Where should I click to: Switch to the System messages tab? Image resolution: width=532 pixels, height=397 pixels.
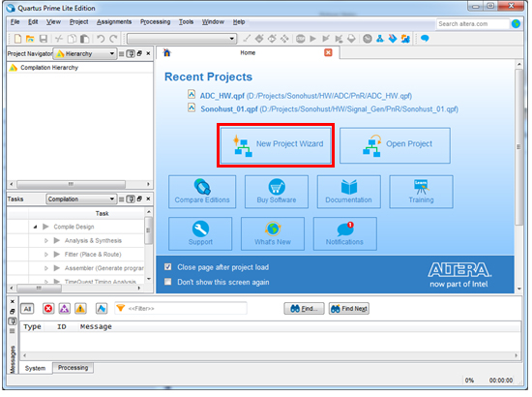pyautogui.click(x=35, y=368)
